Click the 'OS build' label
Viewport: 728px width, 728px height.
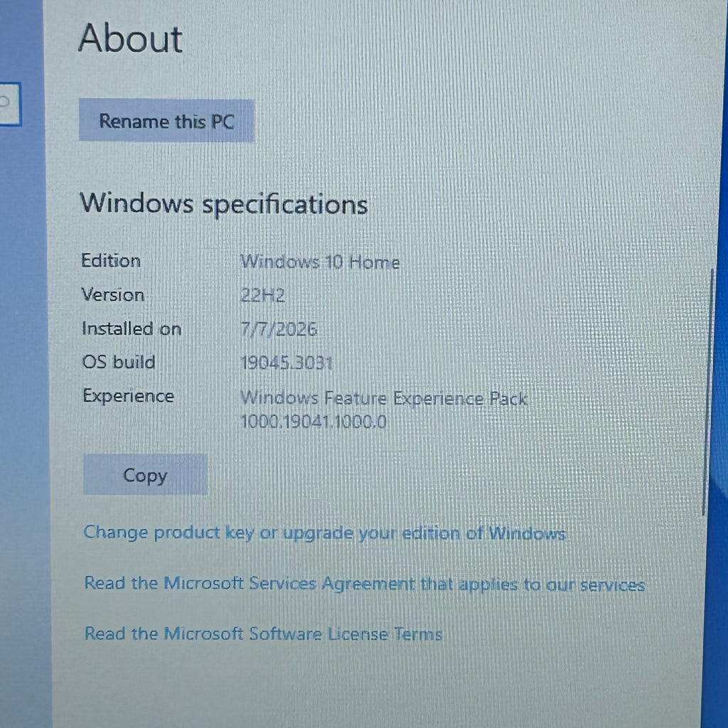[119, 362]
